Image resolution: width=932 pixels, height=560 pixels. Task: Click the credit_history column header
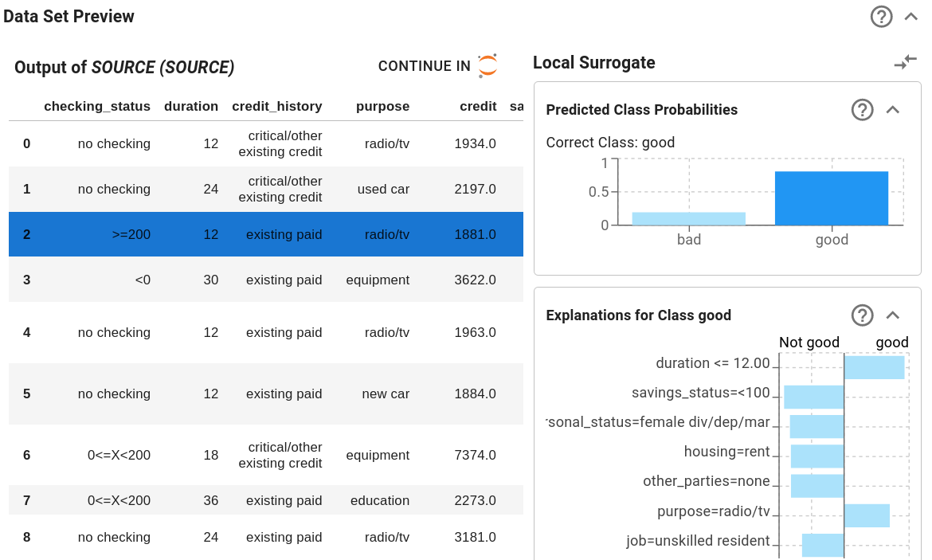click(x=277, y=107)
